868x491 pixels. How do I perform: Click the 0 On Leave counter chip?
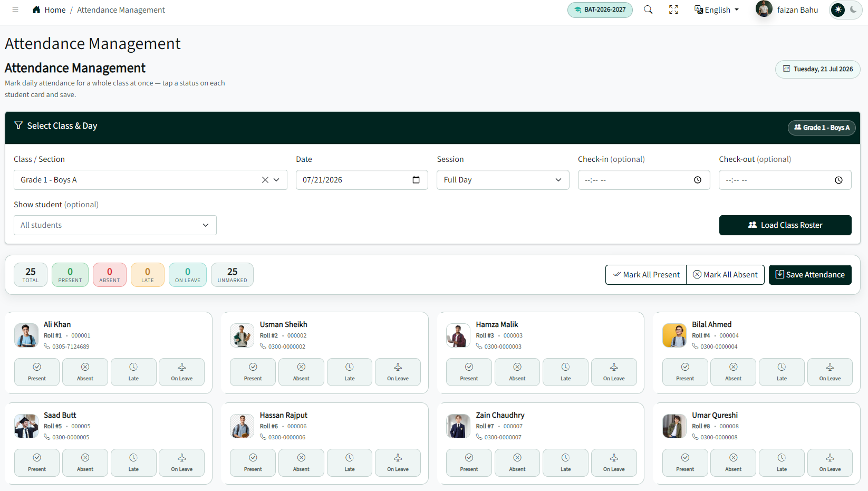188,275
